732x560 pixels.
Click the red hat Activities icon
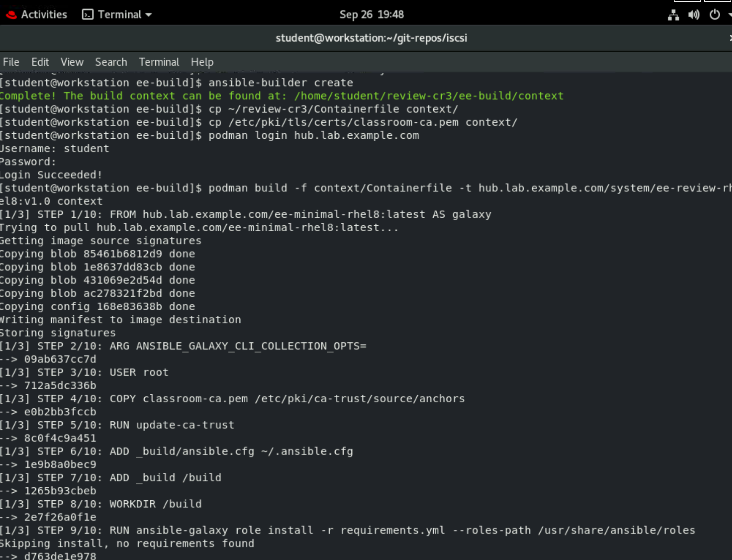point(12,14)
